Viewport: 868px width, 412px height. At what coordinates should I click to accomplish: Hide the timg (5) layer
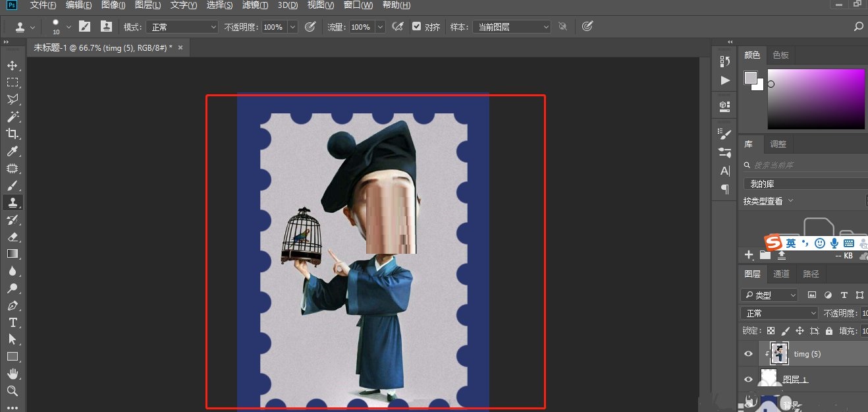click(x=748, y=354)
